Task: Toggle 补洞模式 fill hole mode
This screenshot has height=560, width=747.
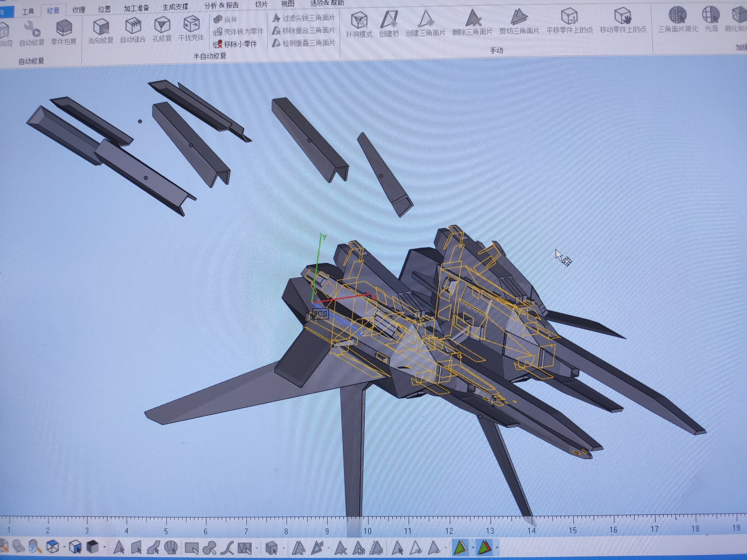Action: pos(359,24)
